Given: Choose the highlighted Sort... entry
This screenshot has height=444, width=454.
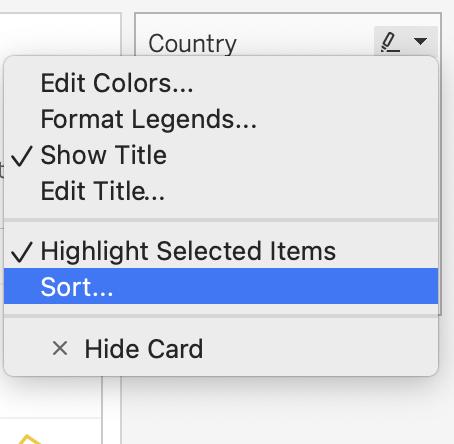Looking at the screenshot, I should 221,286.
